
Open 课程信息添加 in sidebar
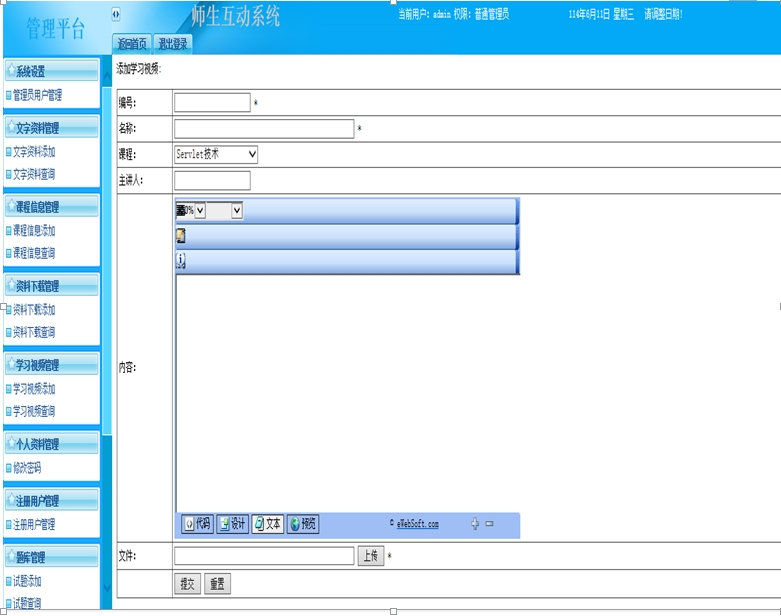(34, 231)
